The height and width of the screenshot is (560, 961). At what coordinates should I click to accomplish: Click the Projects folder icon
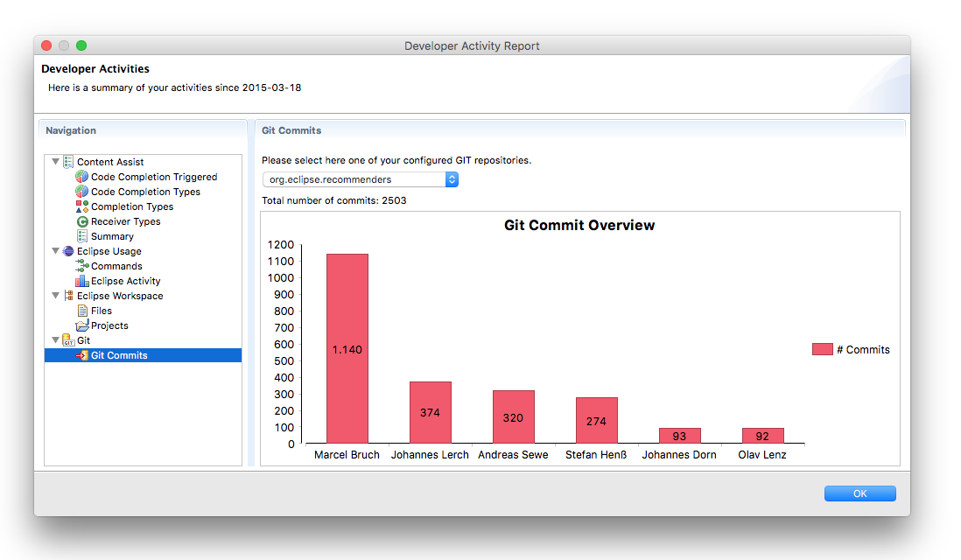coord(82,325)
